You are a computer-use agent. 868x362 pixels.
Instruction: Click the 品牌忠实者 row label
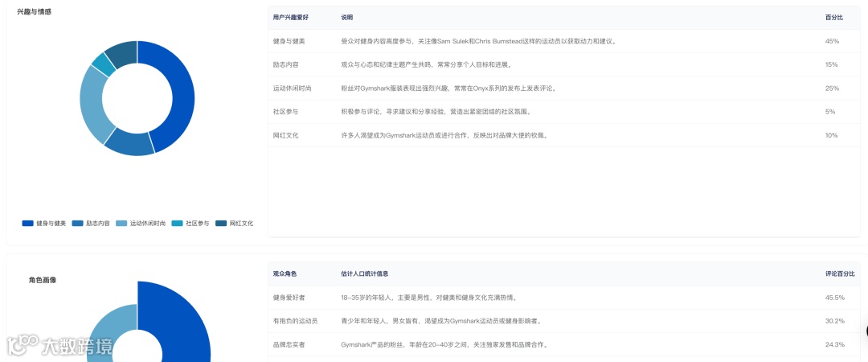point(289,344)
